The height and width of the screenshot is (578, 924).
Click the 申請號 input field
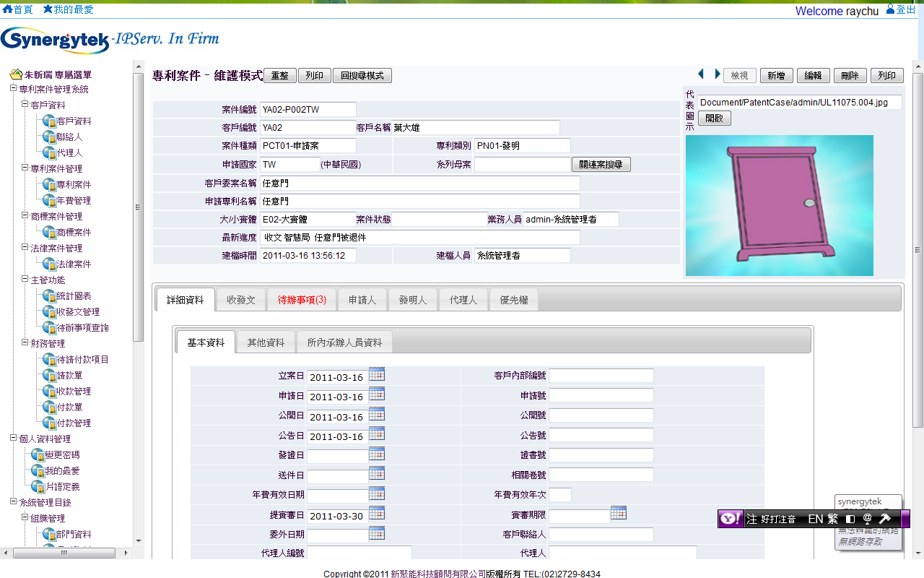pos(601,395)
